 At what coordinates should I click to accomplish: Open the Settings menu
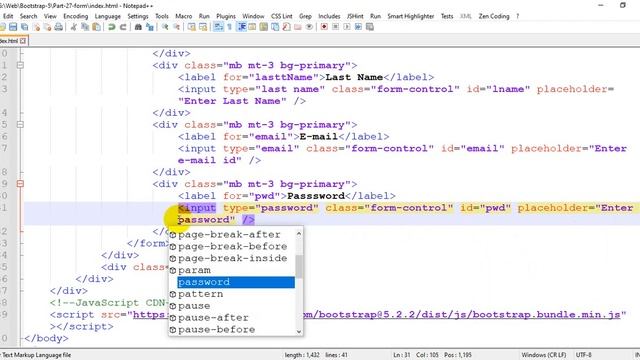coord(138,16)
